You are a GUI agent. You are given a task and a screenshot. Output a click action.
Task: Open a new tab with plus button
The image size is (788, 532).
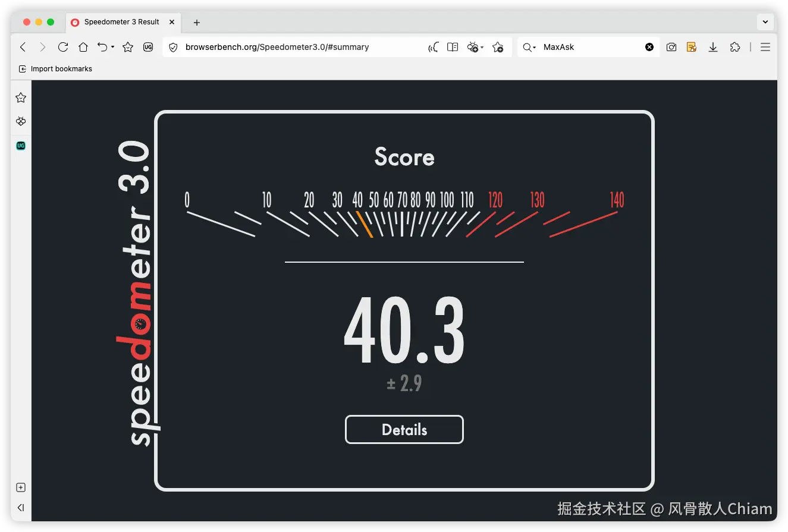click(x=197, y=23)
